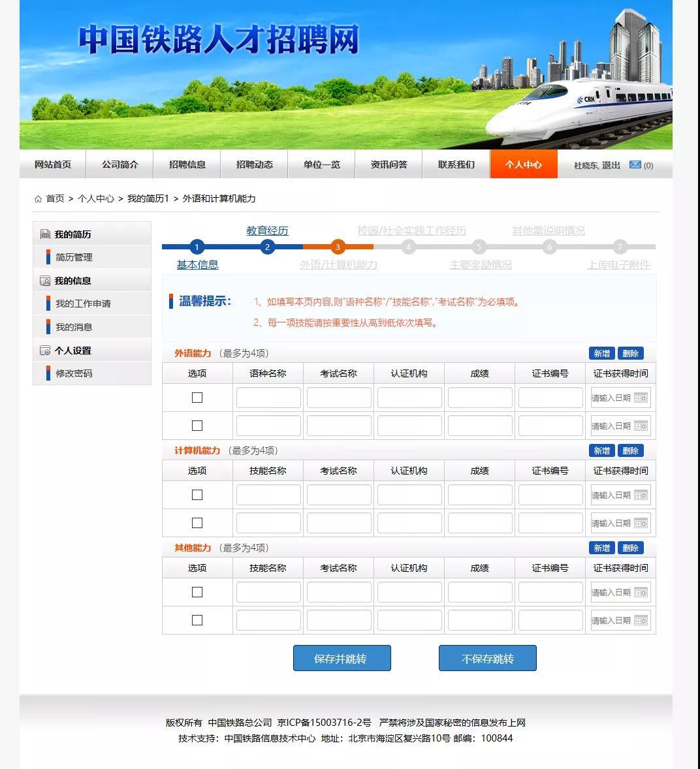The width and height of the screenshot is (700, 769).
Task: Click 我的简历1 in the breadcrumb
Action: 148,198
